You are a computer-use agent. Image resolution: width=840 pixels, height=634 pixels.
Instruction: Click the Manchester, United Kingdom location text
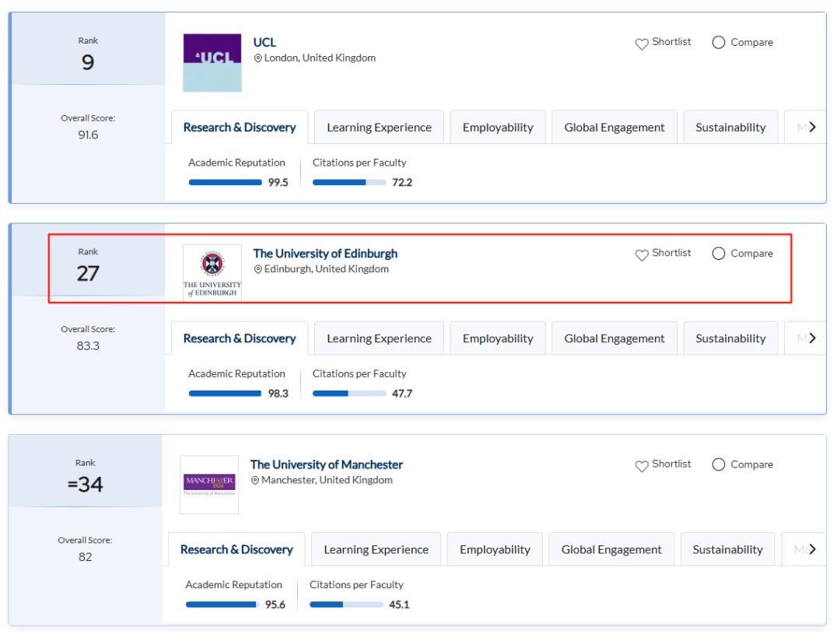pyautogui.click(x=327, y=480)
